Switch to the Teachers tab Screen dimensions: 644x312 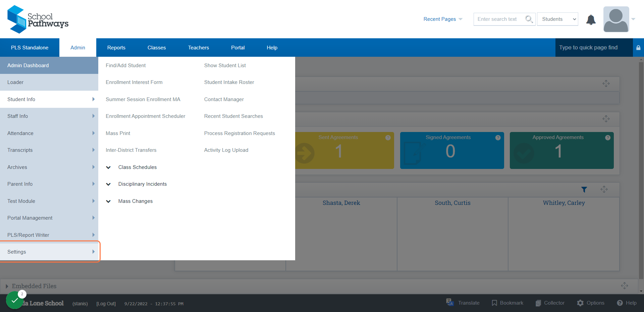tap(199, 48)
